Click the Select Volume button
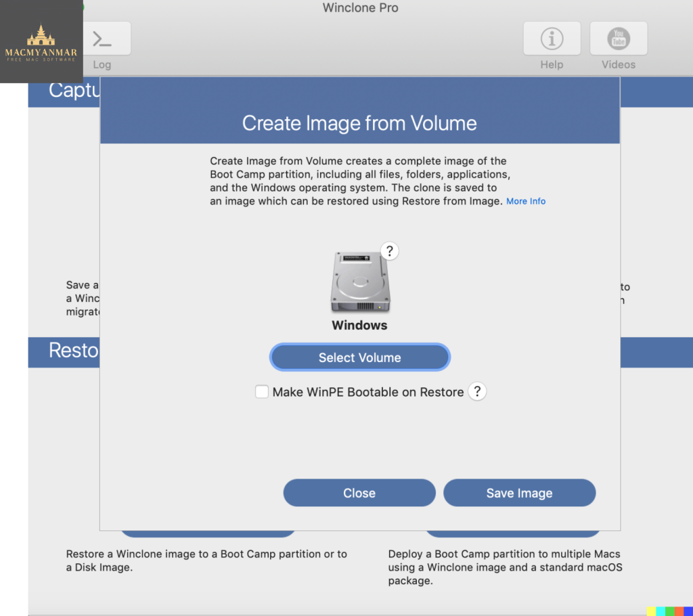693x616 pixels. point(360,357)
